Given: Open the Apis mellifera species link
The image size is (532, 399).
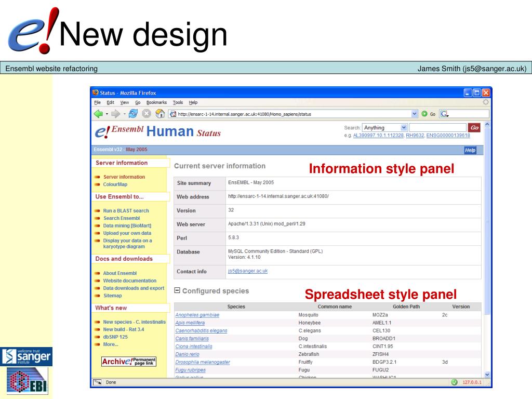Looking at the screenshot, I should tap(190, 323).
